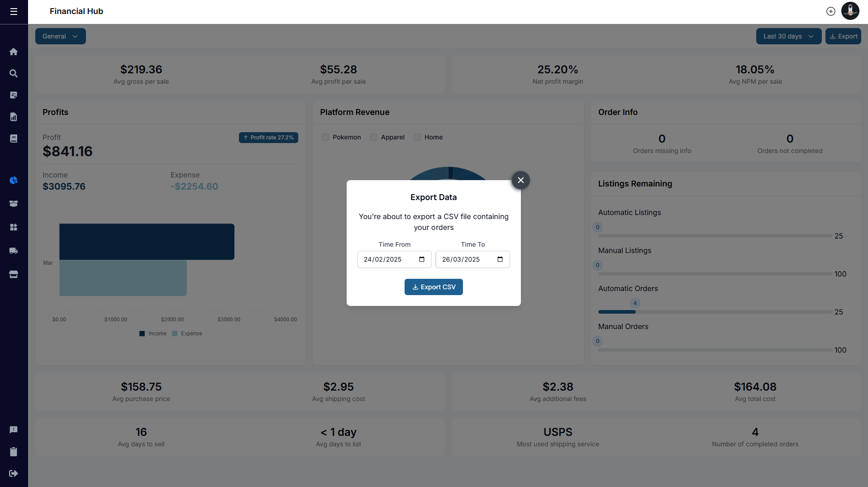Click the Financial Hub title
Image resolution: width=868 pixels, height=487 pixels.
[x=76, y=11]
